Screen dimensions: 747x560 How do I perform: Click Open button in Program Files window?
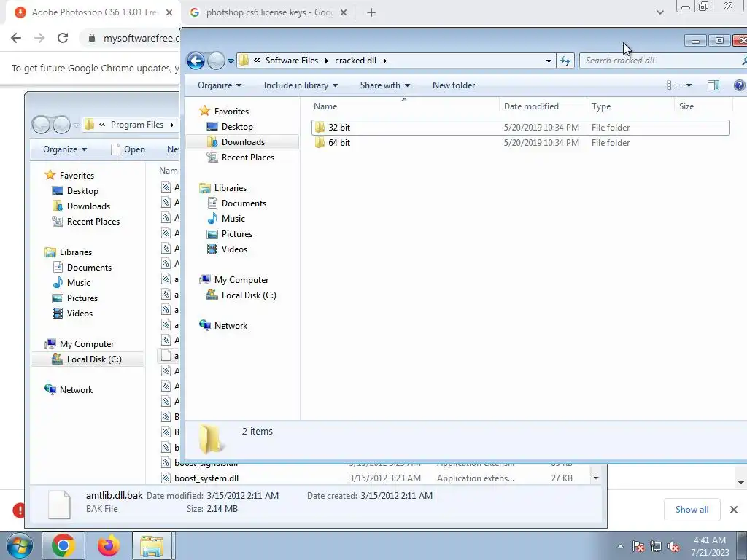(x=128, y=149)
